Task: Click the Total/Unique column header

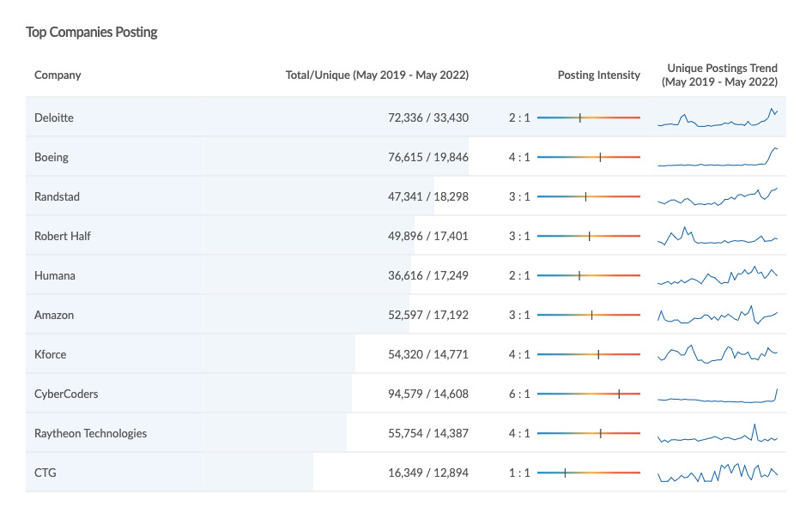Action: pyautogui.click(x=377, y=75)
